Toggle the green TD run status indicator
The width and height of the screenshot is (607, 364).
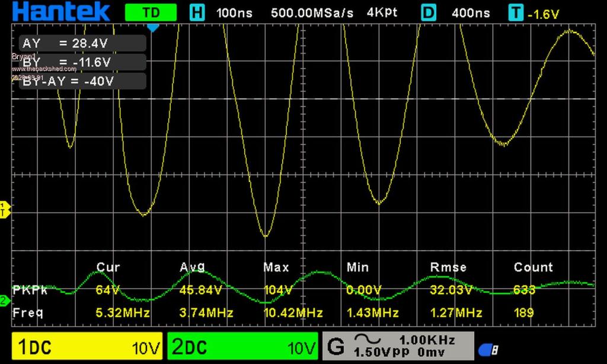pyautogui.click(x=151, y=12)
